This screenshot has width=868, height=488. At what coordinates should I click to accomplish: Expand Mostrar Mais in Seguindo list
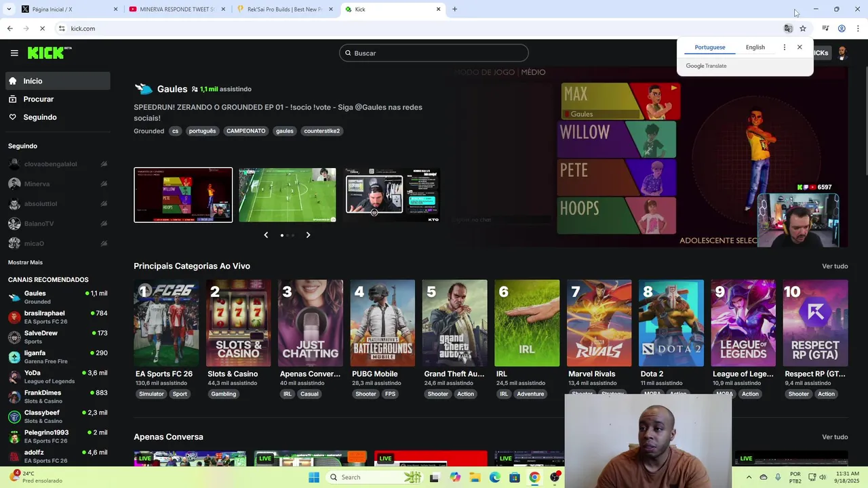pyautogui.click(x=25, y=262)
